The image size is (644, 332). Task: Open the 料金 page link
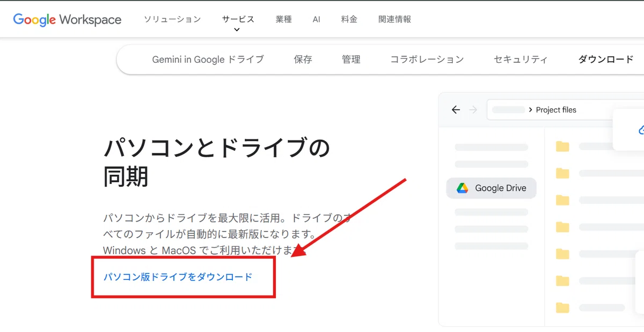[x=349, y=19]
